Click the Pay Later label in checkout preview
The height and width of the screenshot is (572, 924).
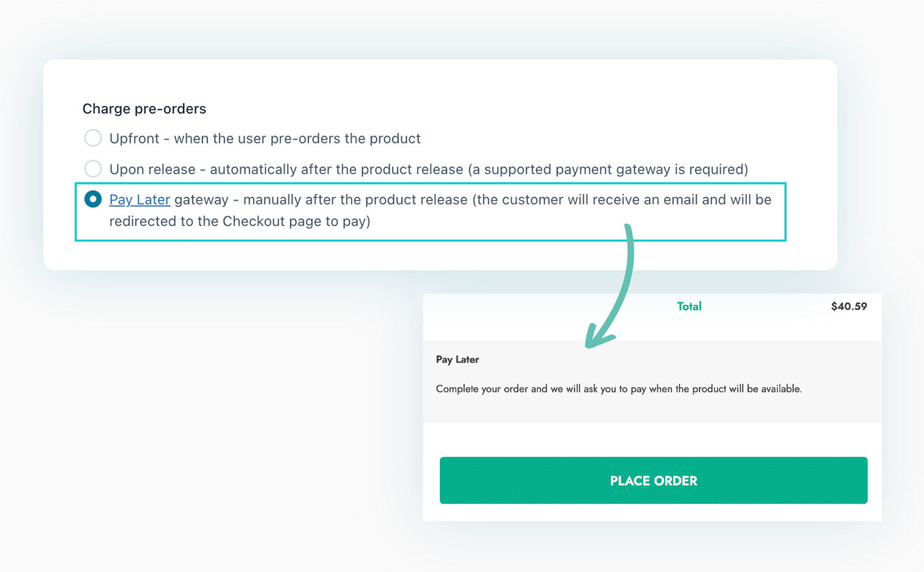point(458,359)
